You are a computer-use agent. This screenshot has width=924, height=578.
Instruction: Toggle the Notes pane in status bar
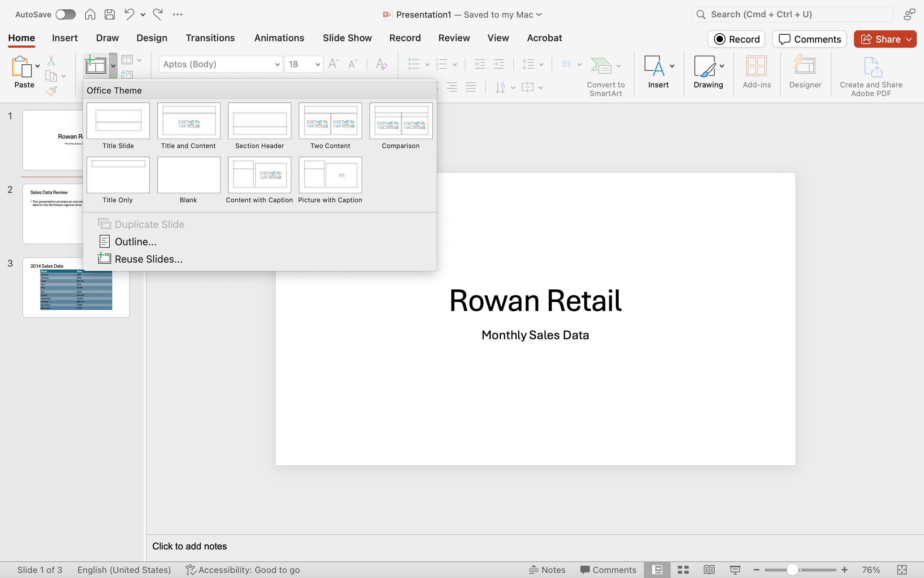click(547, 570)
